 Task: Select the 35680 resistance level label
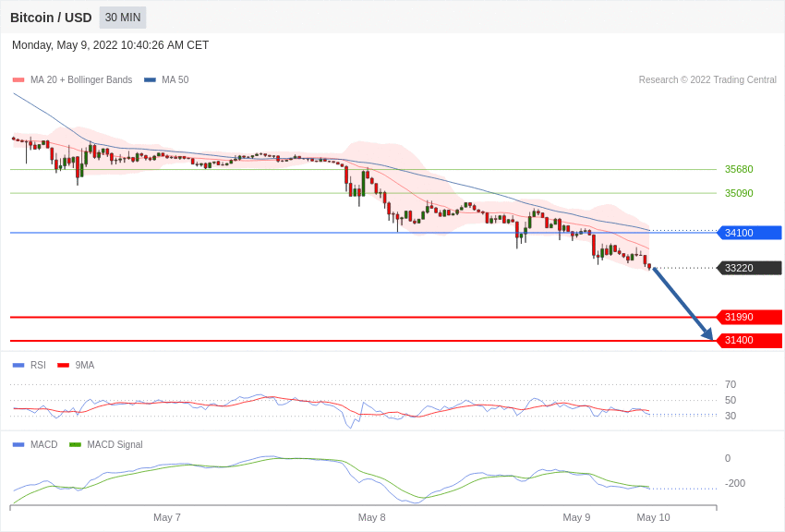pyautogui.click(x=739, y=169)
